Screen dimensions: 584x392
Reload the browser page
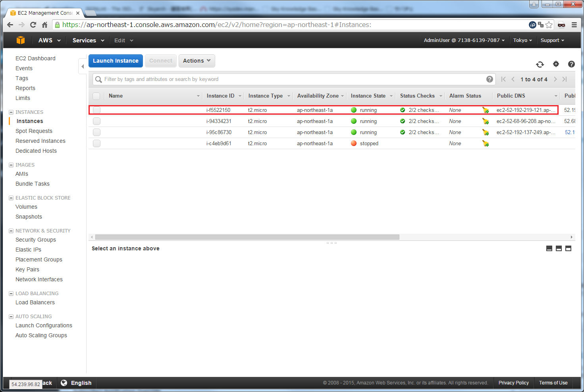33,25
